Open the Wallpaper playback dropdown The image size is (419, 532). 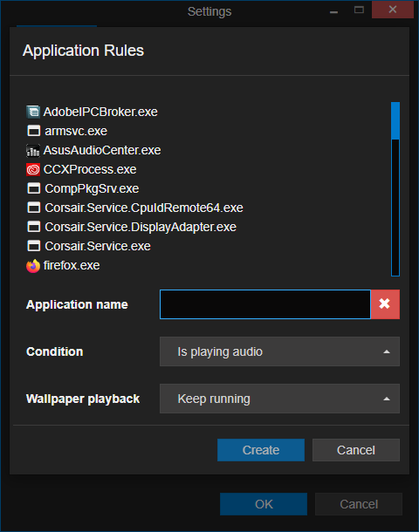279,399
